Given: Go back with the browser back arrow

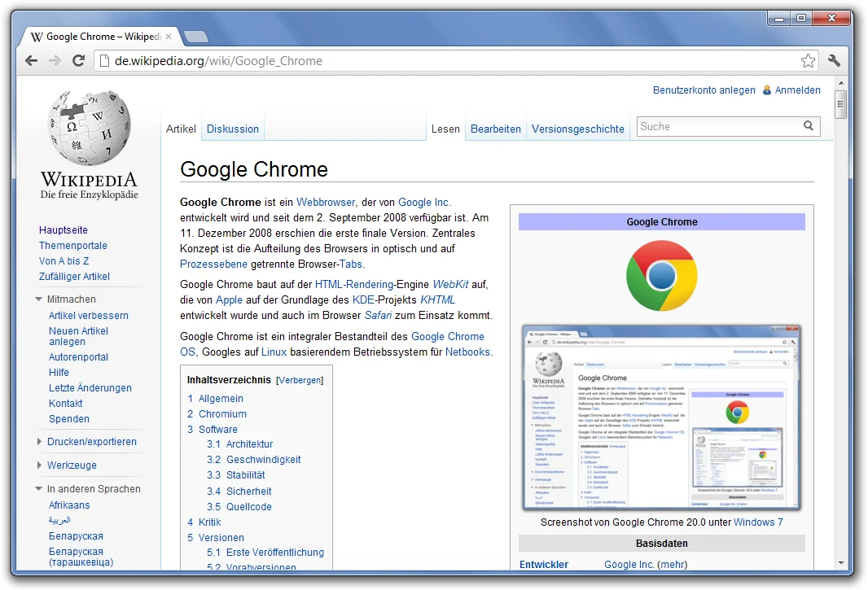Looking at the screenshot, I should (32, 61).
